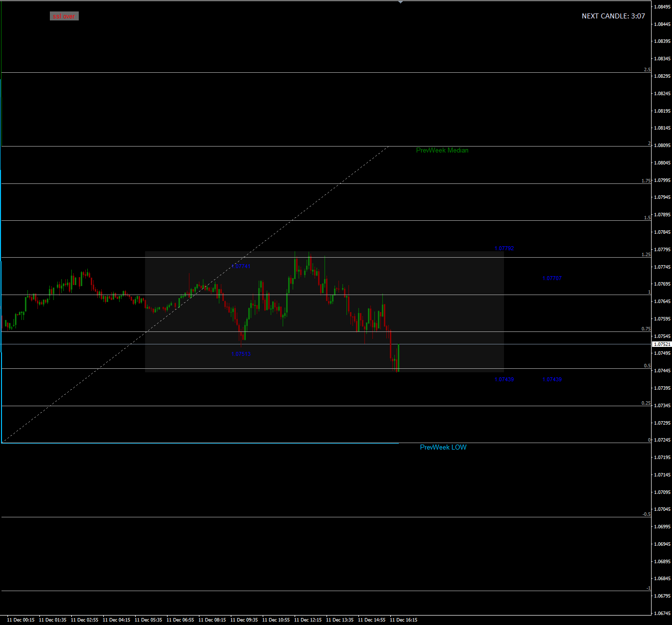Click the blue 1.07741 swing high label
The height and width of the screenshot is (625, 672).
click(241, 266)
